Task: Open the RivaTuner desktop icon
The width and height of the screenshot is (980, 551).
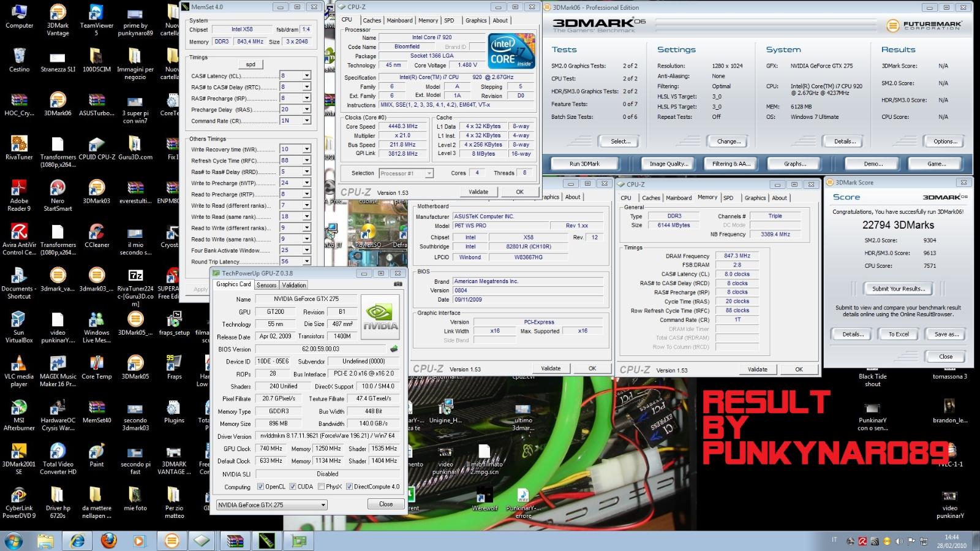Action: [x=19, y=148]
